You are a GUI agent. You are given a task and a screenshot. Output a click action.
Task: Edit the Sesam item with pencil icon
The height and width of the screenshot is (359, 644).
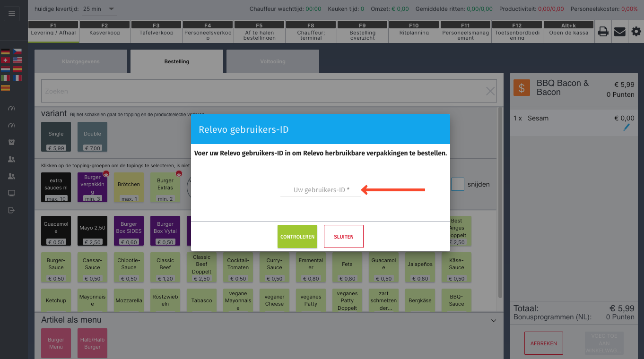pos(627,127)
